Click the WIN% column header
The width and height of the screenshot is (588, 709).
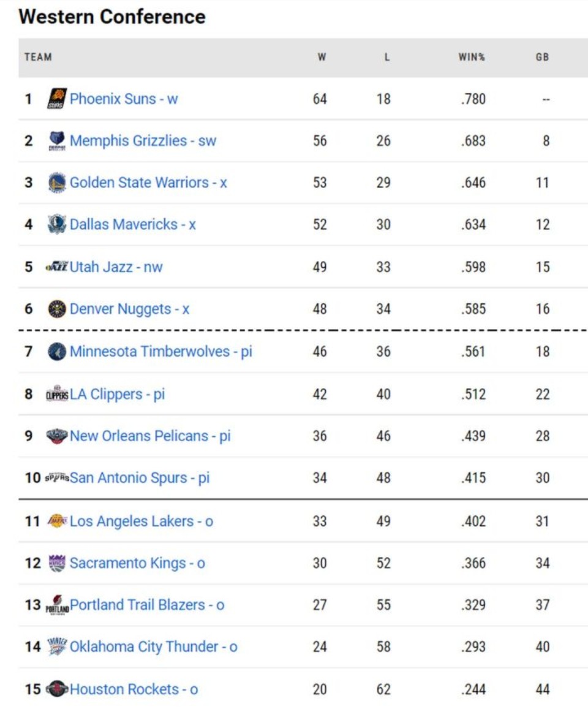click(472, 58)
